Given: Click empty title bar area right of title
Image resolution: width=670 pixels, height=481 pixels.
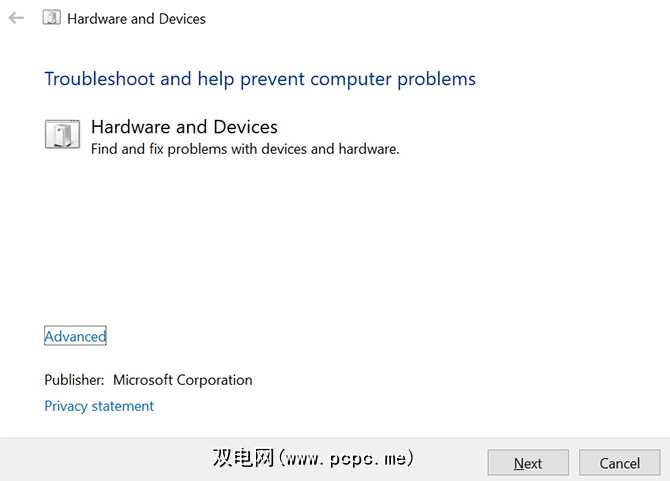Looking at the screenshot, I should [x=450, y=18].
